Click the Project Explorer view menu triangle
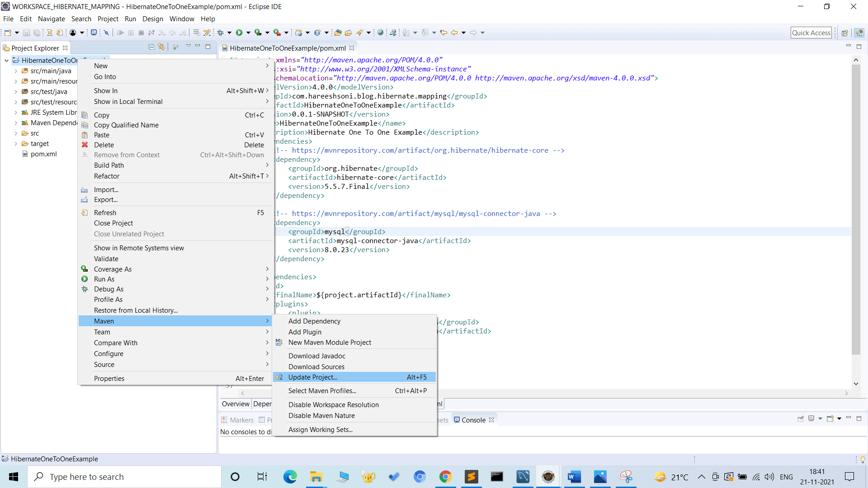This screenshot has height=488, width=868. 189,47
